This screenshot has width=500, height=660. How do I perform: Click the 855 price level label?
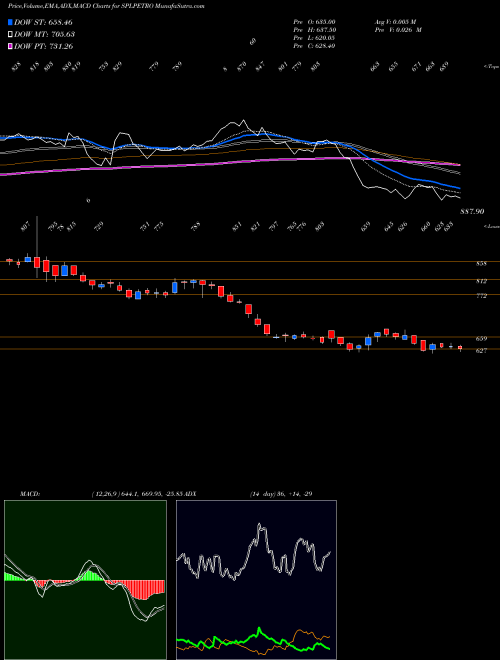click(x=481, y=263)
